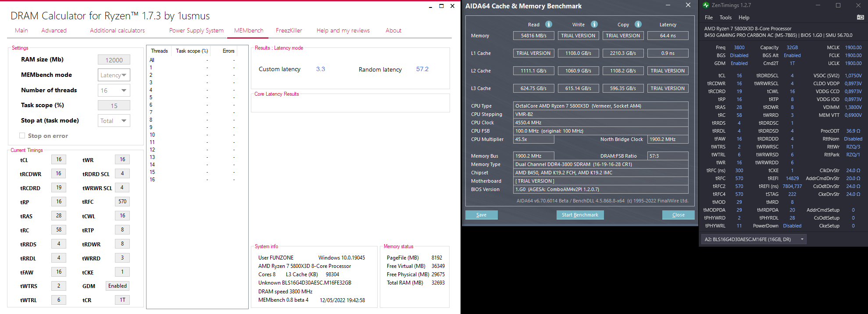Click the Write info icon in AIDA64

pos(594,24)
